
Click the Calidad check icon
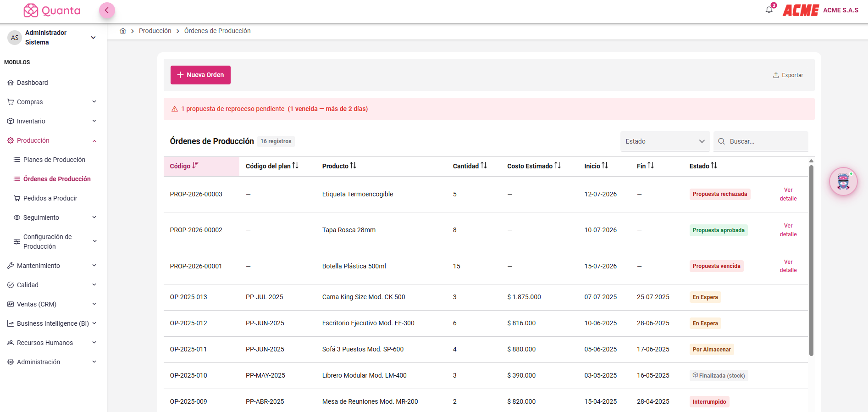(11, 285)
